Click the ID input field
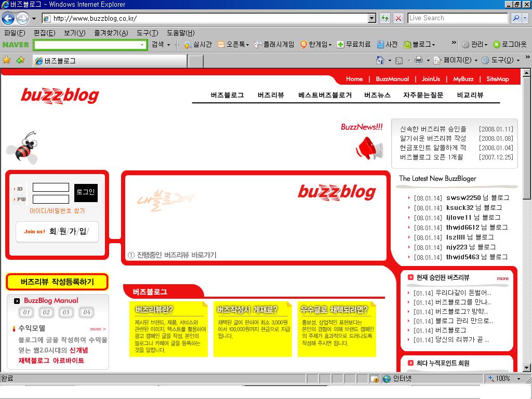The height and width of the screenshot is (399, 532). coord(51,188)
